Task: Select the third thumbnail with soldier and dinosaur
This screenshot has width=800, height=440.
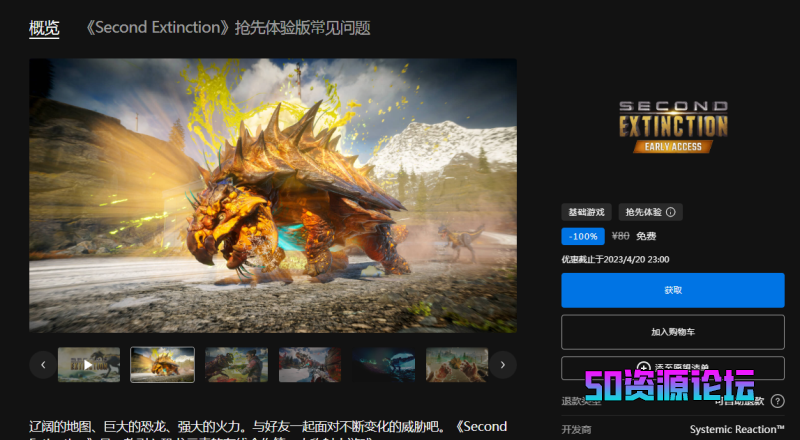Action: pos(236,364)
